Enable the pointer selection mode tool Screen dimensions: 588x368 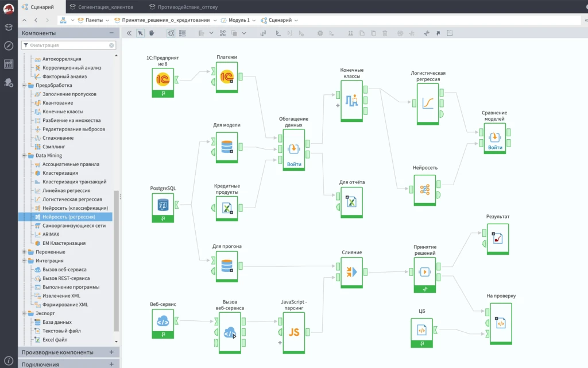coord(140,33)
